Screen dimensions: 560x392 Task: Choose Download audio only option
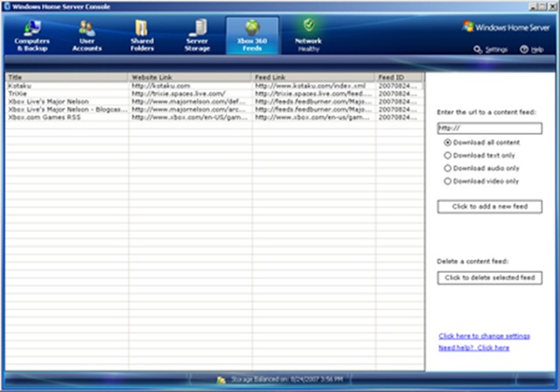[481, 168]
